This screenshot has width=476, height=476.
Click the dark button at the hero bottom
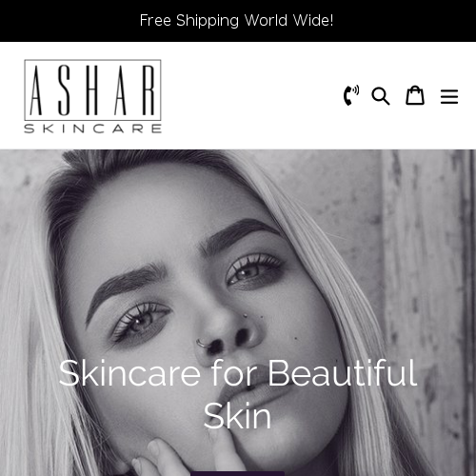coord(237,473)
